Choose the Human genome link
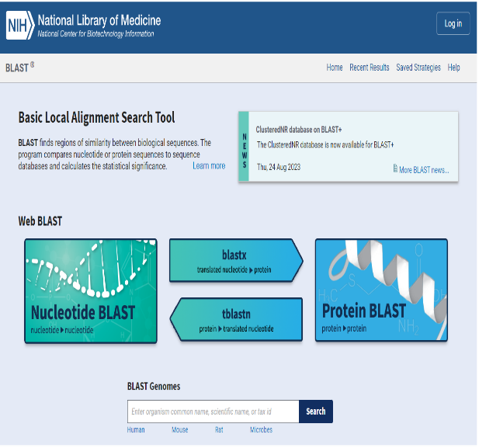Image resolution: width=479 pixels, height=448 pixels. point(136,429)
